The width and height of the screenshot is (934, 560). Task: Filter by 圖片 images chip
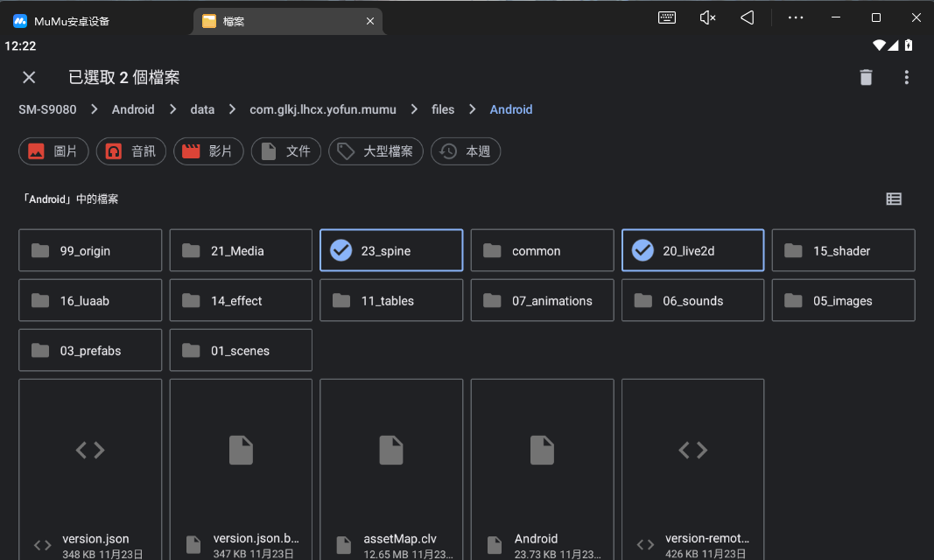pos(53,151)
